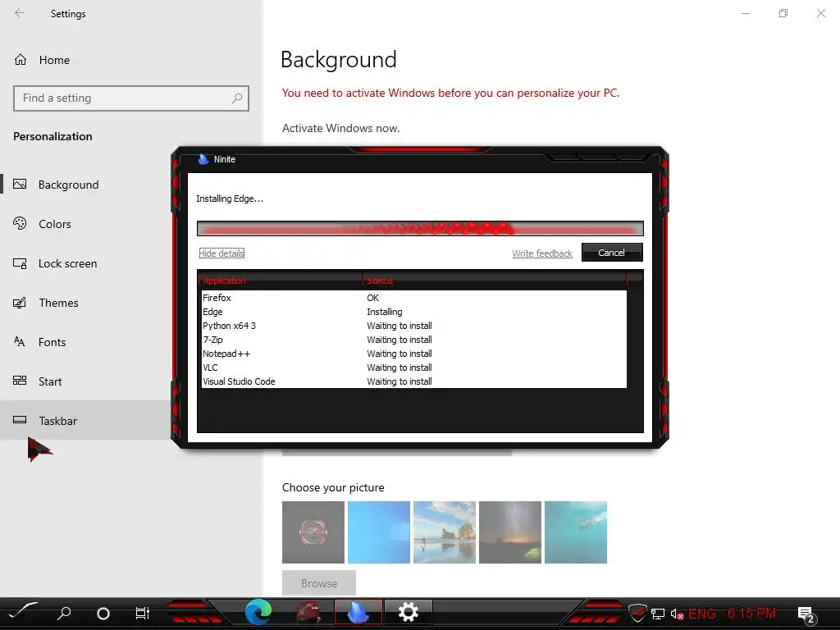840x630 pixels.
Task: Open the Start menu from taskbar
Action: (24, 610)
